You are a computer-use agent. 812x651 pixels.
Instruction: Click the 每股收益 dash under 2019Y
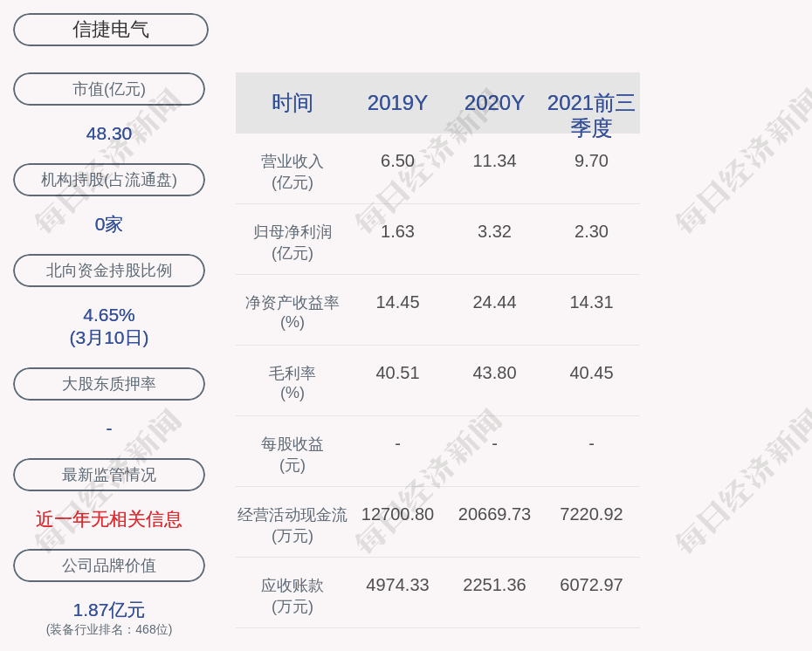pyautogui.click(x=397, y=443)
